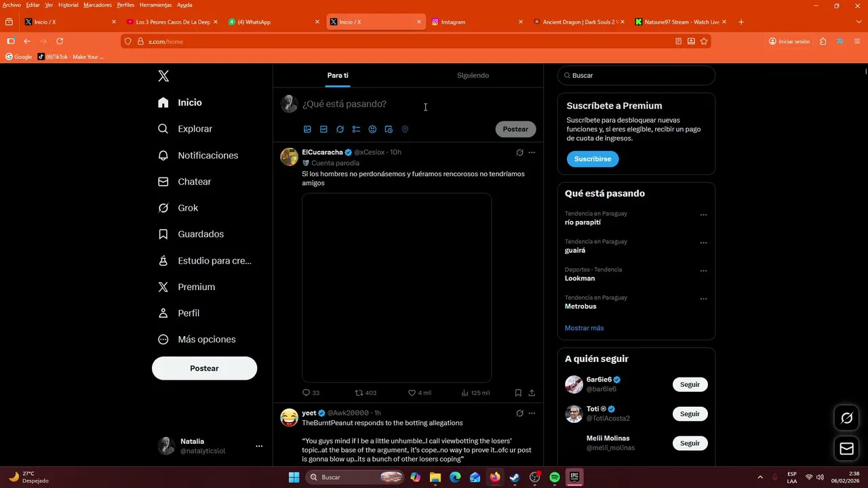Viewport: 868px width, 488px height.
Task: Open Premium in the left sidebar
Action: tap(186, 287)
